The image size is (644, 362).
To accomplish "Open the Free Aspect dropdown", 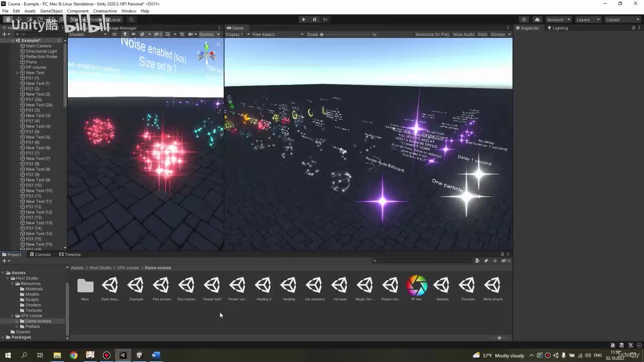I will click(278, 34).
